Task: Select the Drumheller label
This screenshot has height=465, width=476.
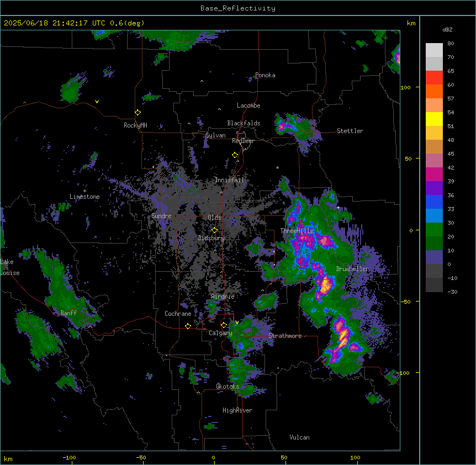Action: tap(352, 269)
